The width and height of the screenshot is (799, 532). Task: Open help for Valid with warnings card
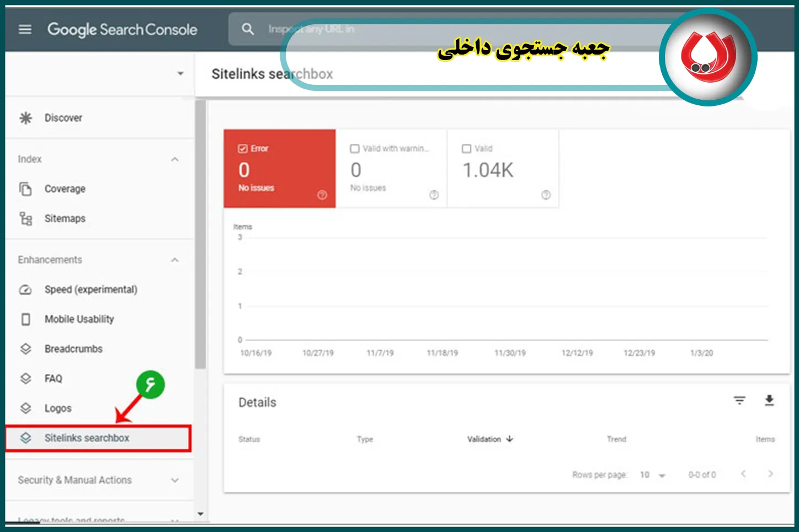(434, 195)
